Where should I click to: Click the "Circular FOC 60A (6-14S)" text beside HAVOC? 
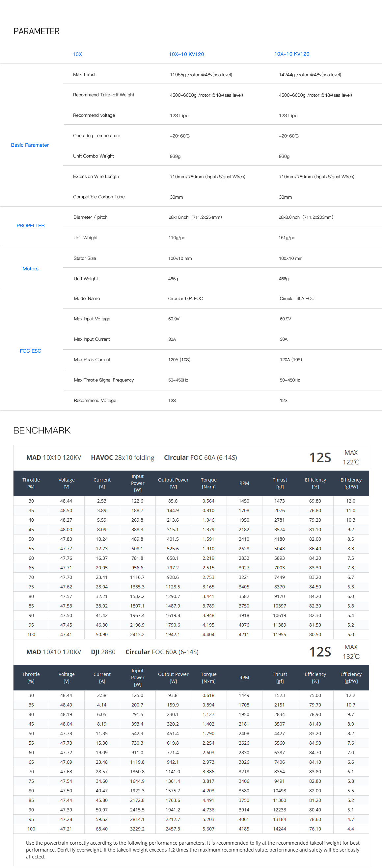coord(201,458)
